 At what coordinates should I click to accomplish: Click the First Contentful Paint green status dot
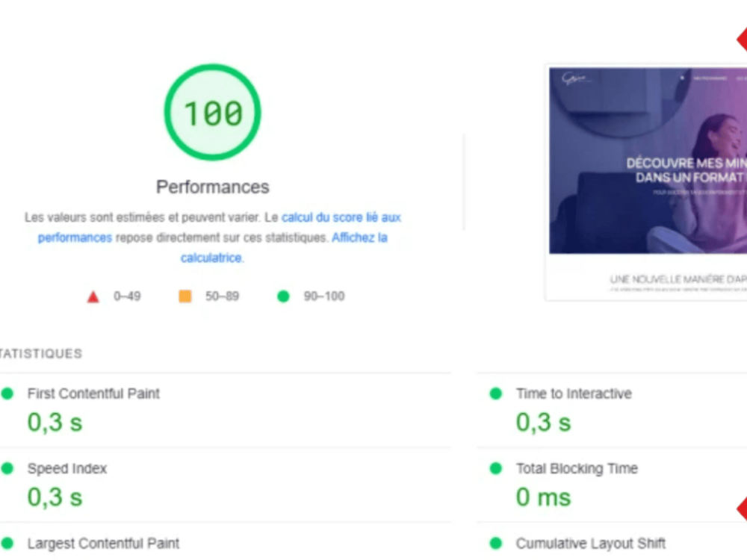tap(7, 393)
